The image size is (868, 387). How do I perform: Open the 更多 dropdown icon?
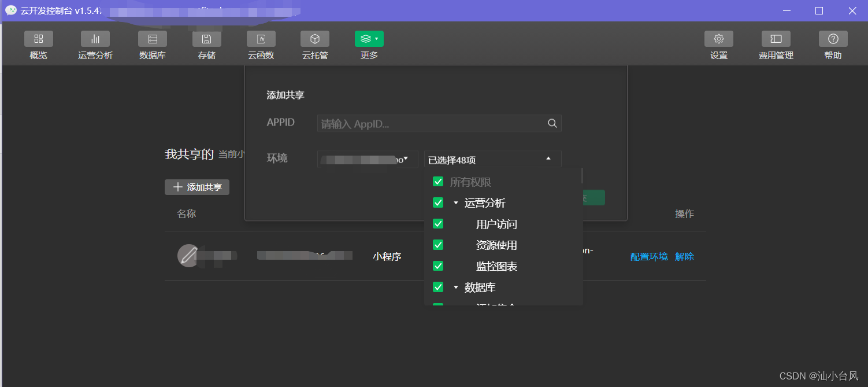coord(369,39)
